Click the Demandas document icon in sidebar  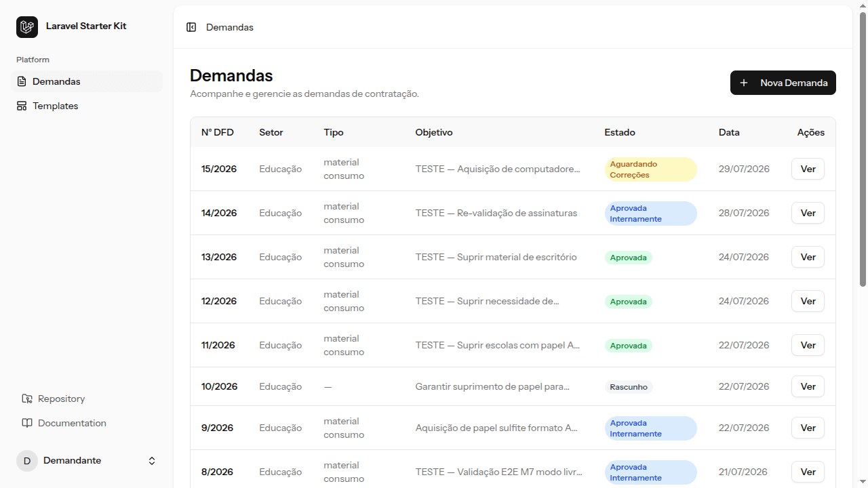[22, 81]
